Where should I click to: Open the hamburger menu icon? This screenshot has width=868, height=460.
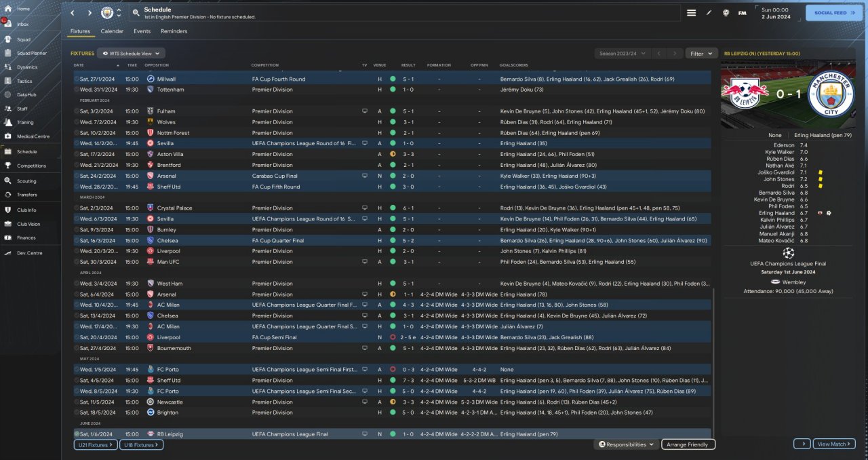click(x=691, y=13)
